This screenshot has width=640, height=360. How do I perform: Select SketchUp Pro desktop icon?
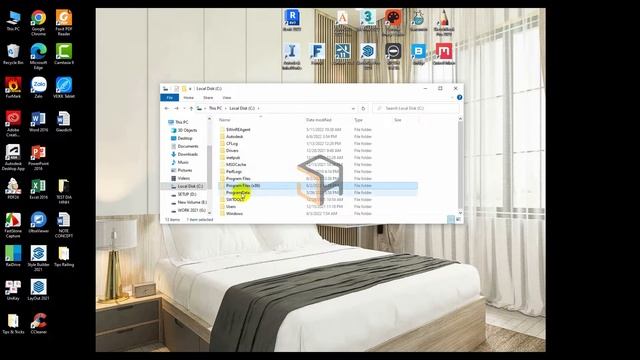pyautogui.click(x=368, y=56)
